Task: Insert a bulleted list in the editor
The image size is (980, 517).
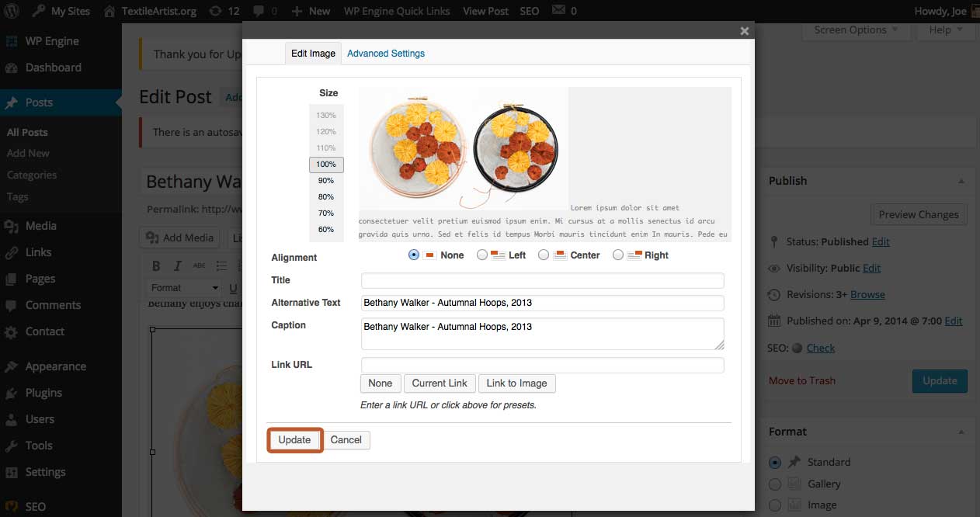Action: (x=221, y=266)
